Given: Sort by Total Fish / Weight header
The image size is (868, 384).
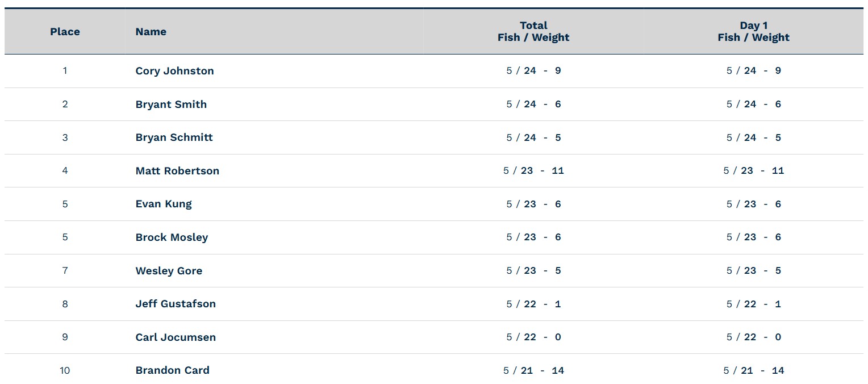Looking at the screenshot, I should [x=533, y=32].
